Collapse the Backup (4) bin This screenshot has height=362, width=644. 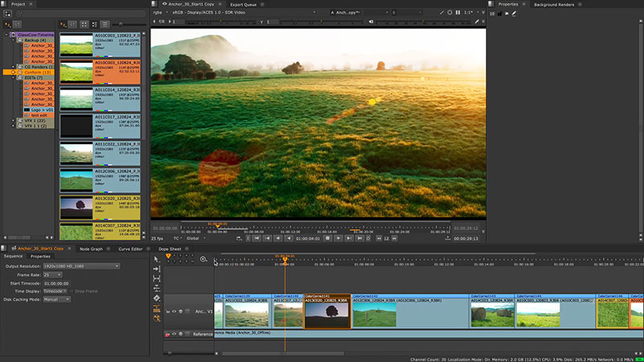click(x=13, y=40)
